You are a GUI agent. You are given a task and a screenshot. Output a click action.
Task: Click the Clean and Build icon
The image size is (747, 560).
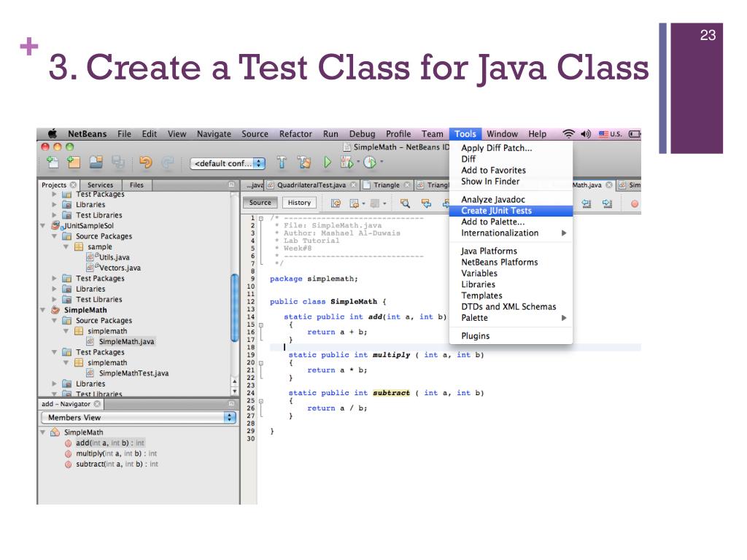click(304, 163)
